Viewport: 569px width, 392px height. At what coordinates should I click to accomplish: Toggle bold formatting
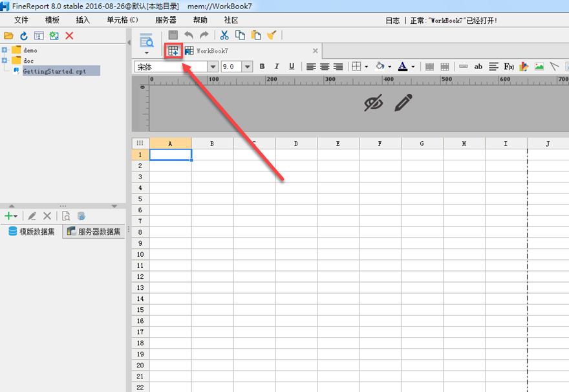pyautogui.click(x=262, y=67)
